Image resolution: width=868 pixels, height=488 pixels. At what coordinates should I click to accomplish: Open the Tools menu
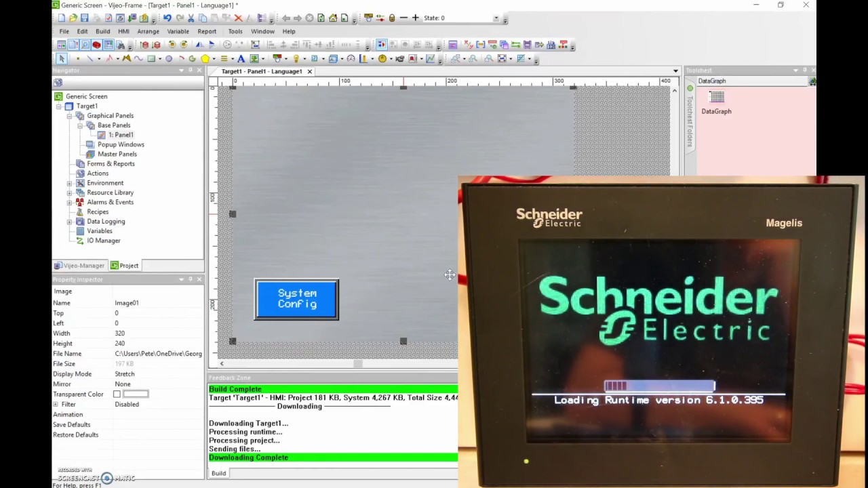[235, 31]
